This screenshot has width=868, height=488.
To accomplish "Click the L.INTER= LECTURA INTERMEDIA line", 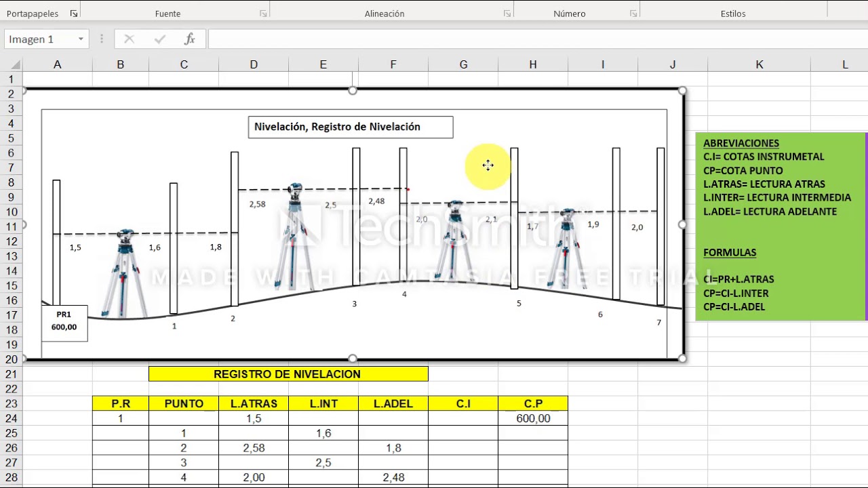I will tap(777, 197).
